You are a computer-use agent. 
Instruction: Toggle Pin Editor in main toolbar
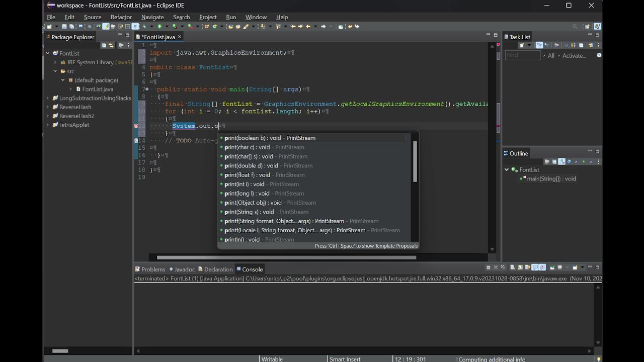[x=340, y=26]
